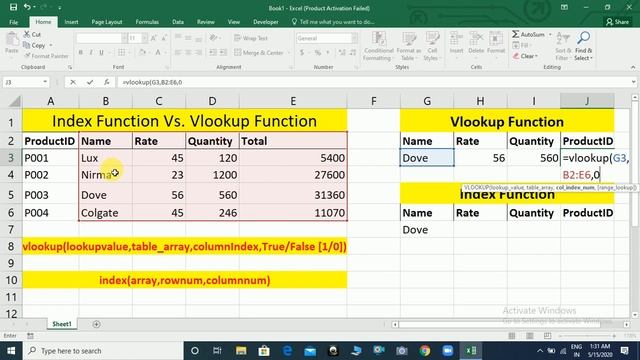Screen dimensions: 640x360
Task: Click the Name Box dropdown arrow
Action: click(45, 82)
